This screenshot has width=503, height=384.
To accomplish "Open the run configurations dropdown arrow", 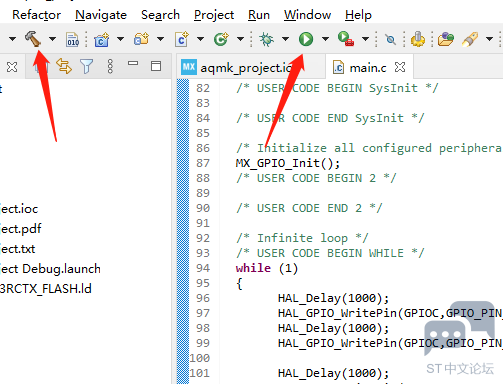I will tap(325, 39).
